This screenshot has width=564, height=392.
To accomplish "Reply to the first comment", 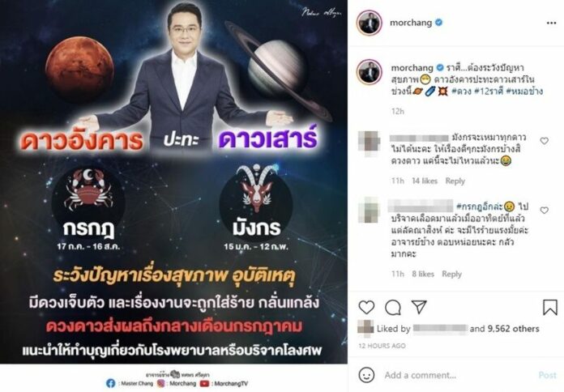I will tap(455, 181).
